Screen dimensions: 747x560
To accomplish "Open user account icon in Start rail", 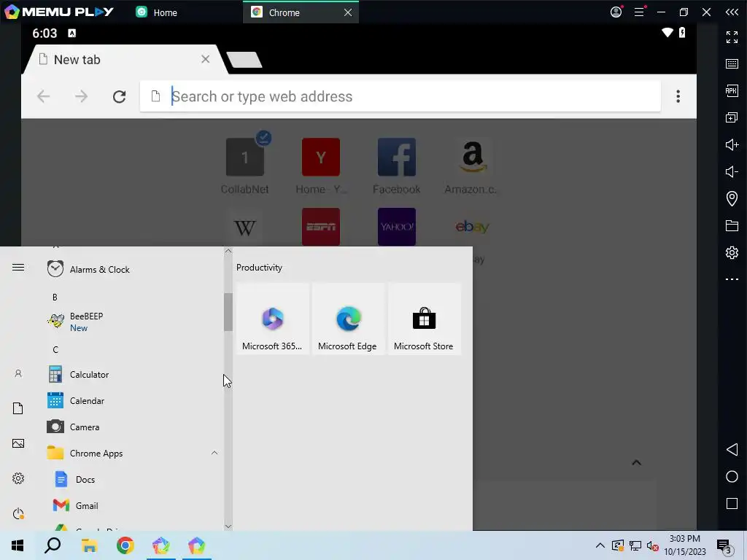I will 18,373.
